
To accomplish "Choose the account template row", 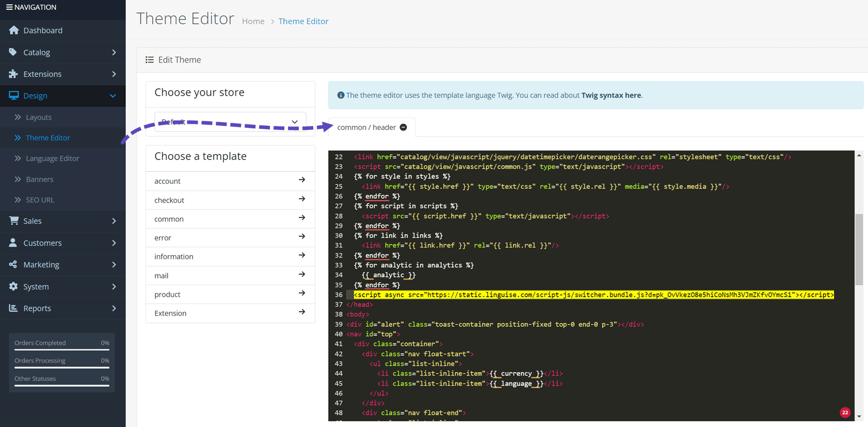I will [x=230, y=181].
